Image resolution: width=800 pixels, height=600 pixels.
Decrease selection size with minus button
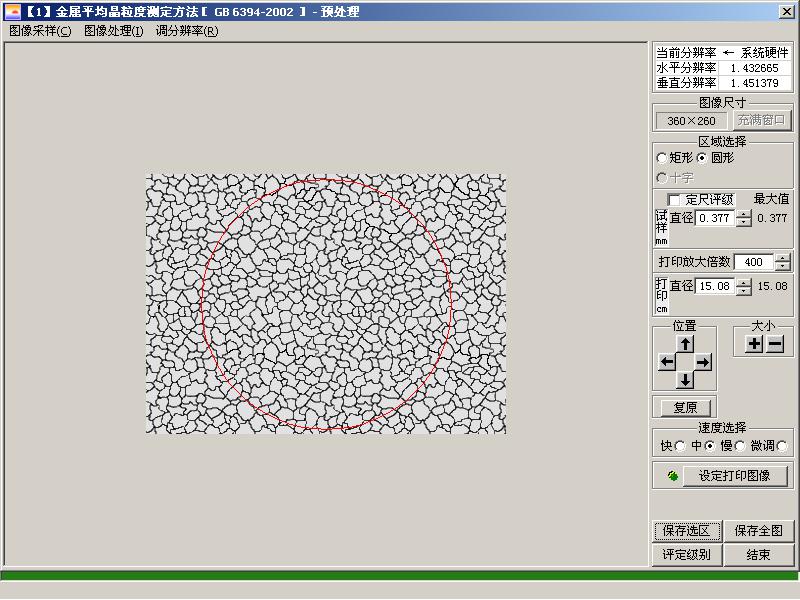tap(775, 344)
